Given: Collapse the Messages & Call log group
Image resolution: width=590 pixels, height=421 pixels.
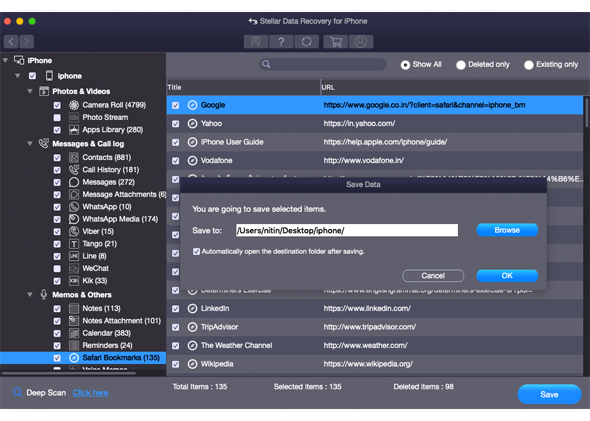Looking at the screenshot, I should point(30,143).
